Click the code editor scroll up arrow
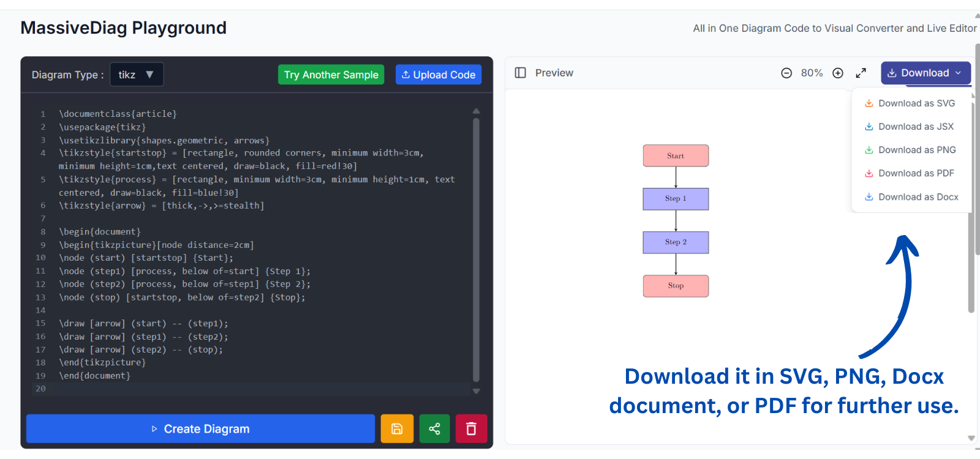980x459 pixels. coord(476,111)
